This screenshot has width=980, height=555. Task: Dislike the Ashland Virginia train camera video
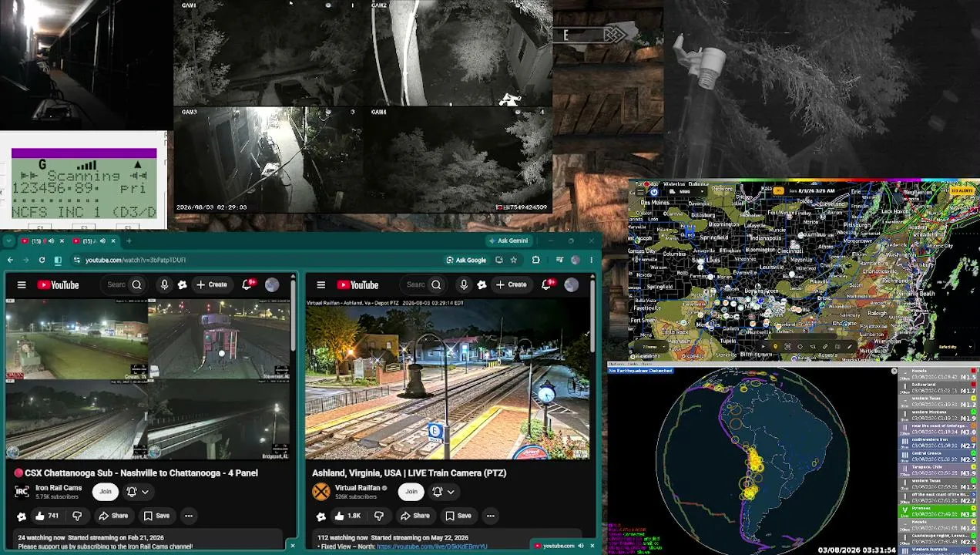[x=378, y=516]
